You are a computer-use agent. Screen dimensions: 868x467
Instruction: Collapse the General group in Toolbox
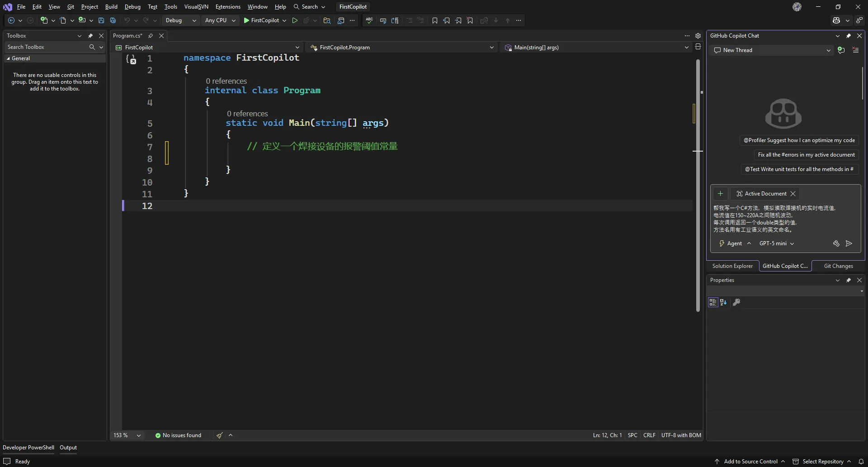8,58
